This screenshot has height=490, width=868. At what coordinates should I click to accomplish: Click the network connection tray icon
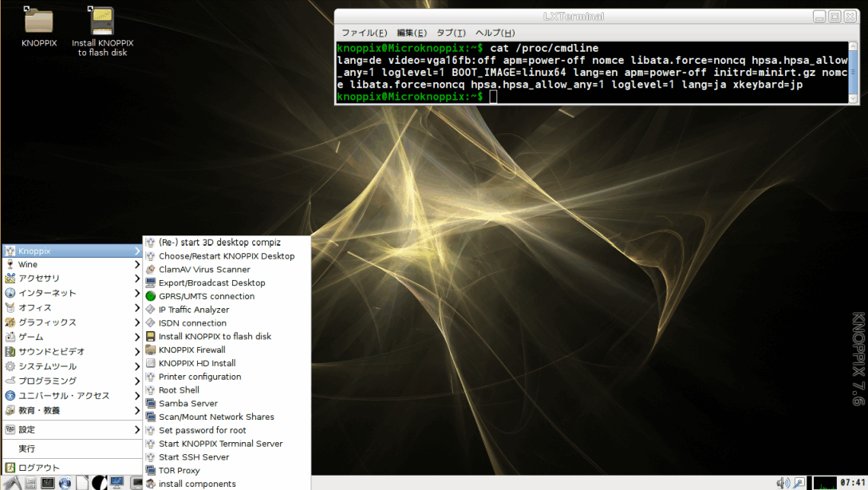799,483
